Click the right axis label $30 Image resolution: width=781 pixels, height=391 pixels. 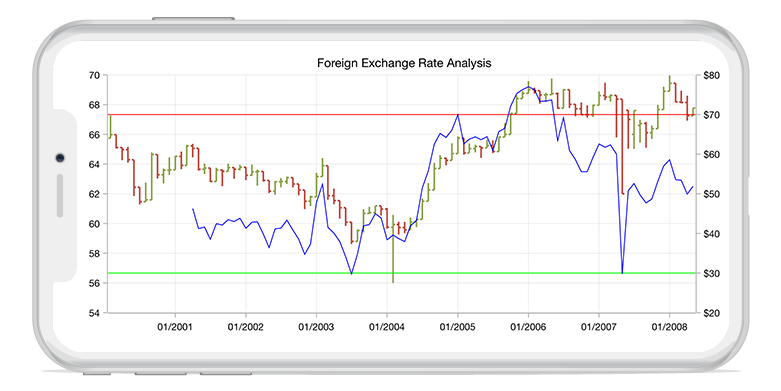coord(711,273)
